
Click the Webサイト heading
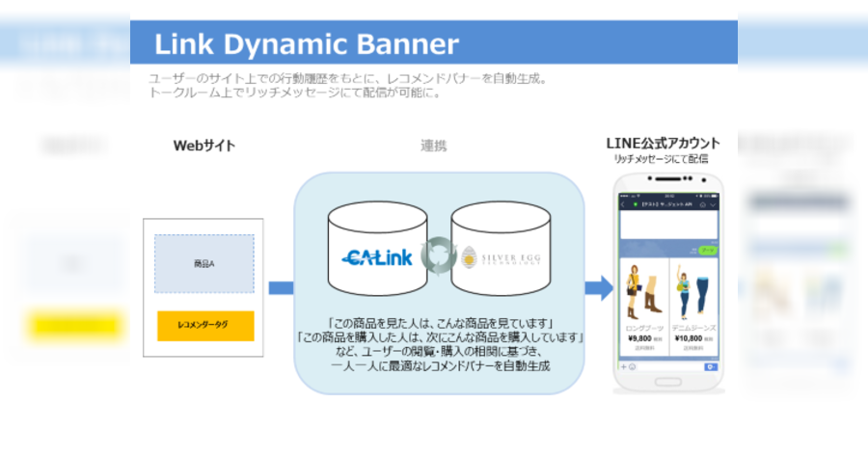point(204,146)
